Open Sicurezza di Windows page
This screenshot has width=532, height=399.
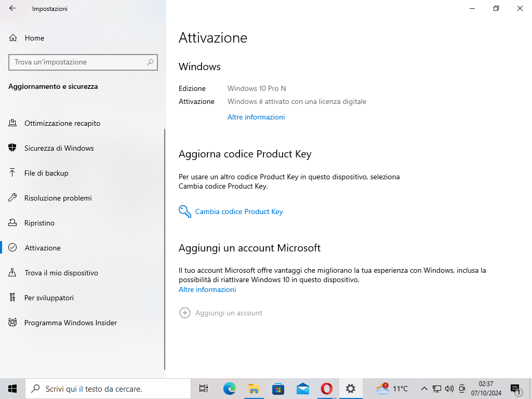point(59,148)
